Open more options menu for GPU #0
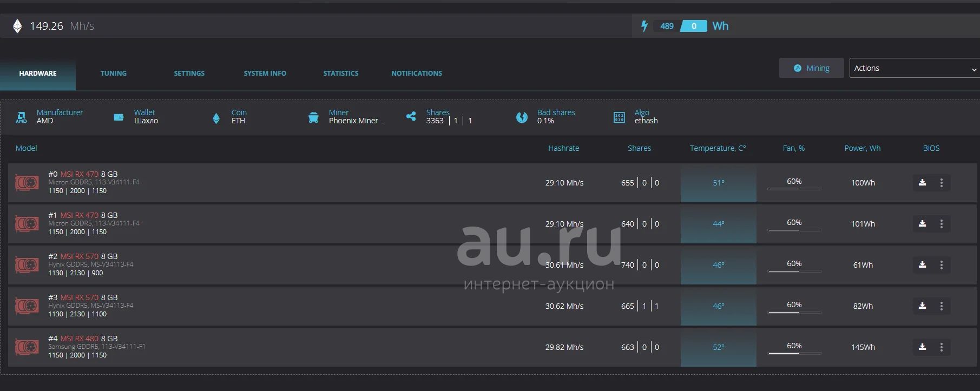 [942, 183]
